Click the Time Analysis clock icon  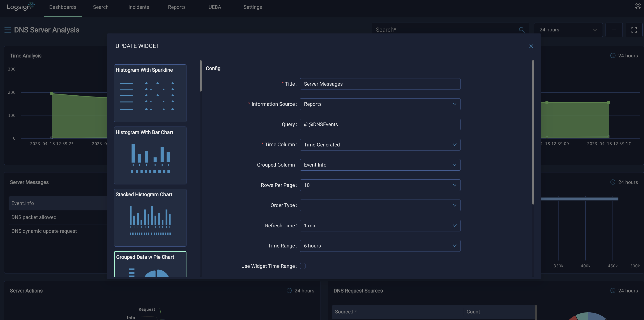point(613,56)
